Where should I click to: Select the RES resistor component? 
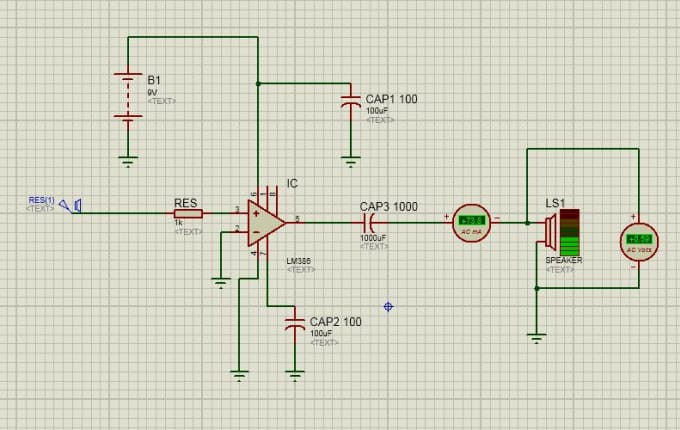(x=188, y=213)
